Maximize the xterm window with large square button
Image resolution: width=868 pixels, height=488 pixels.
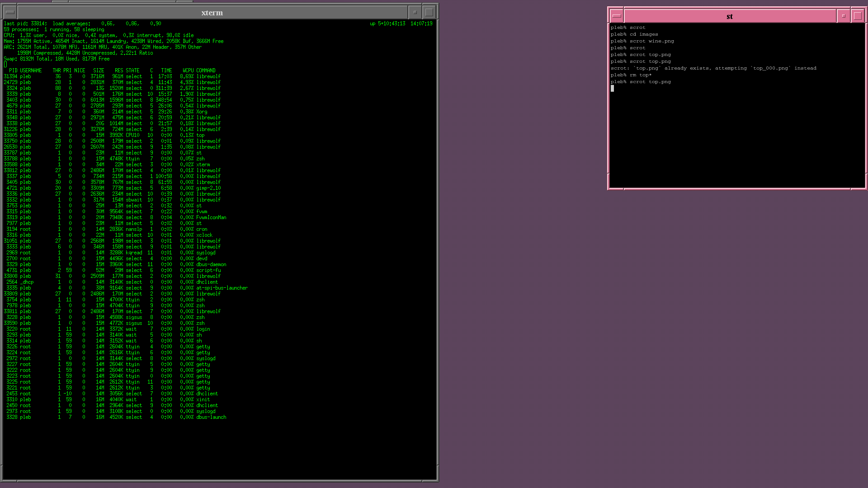[x=429, y=12]
